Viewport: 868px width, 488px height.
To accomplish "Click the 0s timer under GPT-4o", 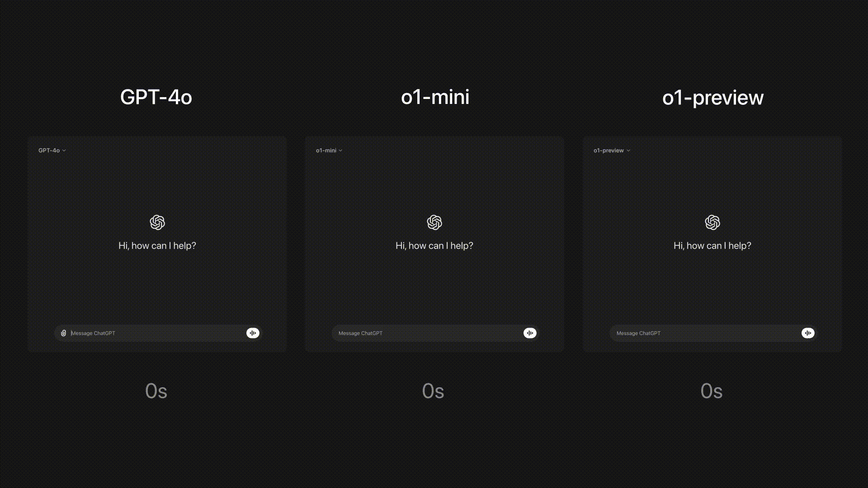I will coord(156,391).
